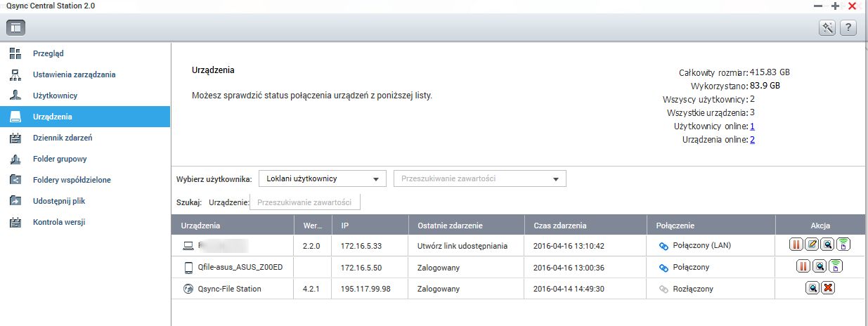Screen dimensions: 868x326
Task: Click the Połączony (LAN) link icon
Action: pyautogui.click(x=662, y=247)
